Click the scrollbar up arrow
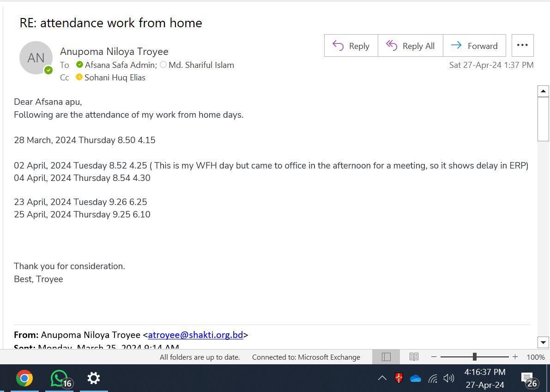The image size is (550, 392). click(x=543, y=91)
